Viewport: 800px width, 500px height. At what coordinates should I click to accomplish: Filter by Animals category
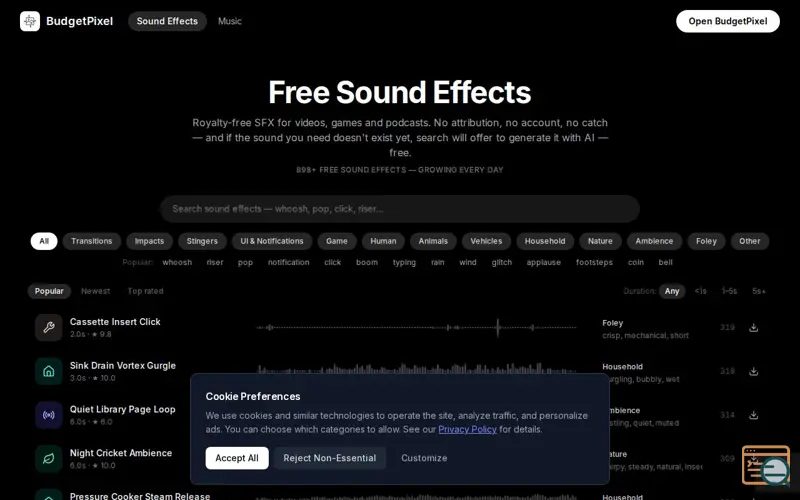tap(433, 241)
